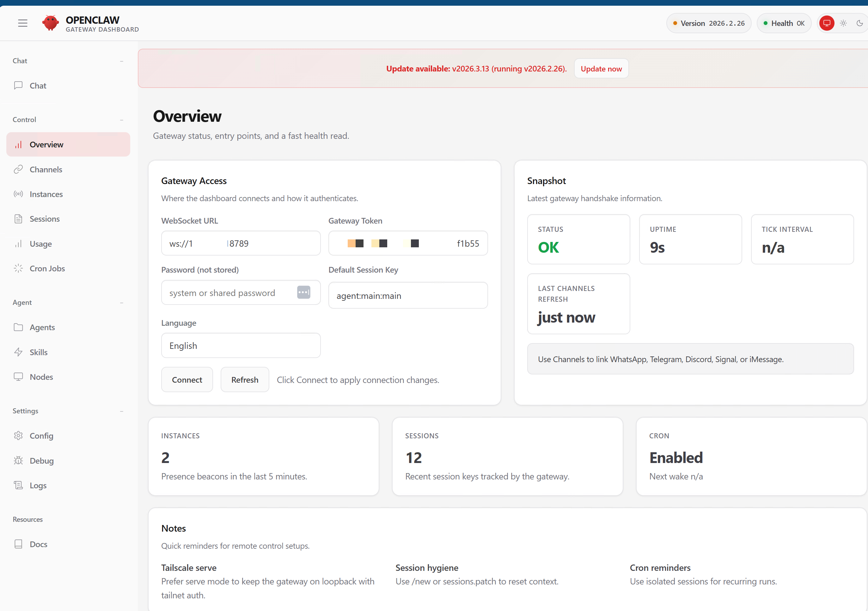Reveal the hidden password field contents
868x611 pixels.
[304, 292]
